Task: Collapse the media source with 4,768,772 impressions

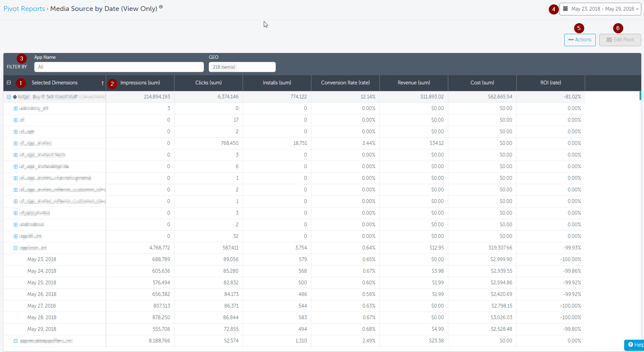Action: (x=15, y=248)
